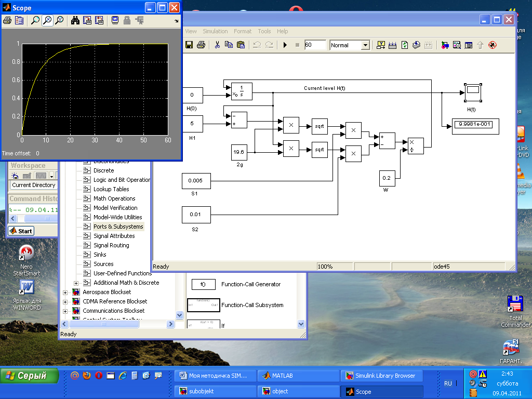Expand Aerospace Blockset tree node
This screenshot has height=399, width=532.
point(65,292)
